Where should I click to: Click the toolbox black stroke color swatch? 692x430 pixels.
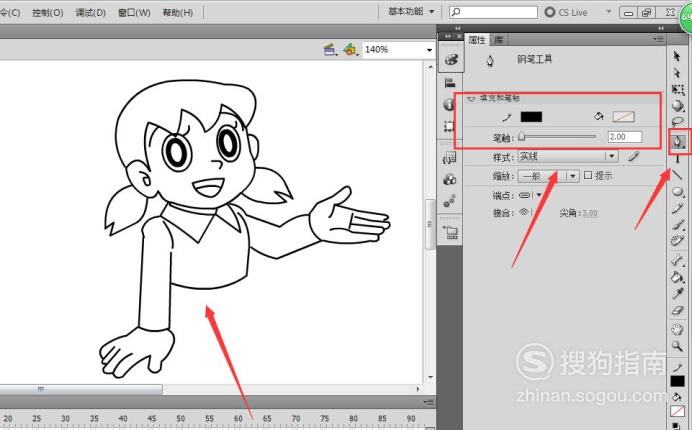[x=677, y=381]
